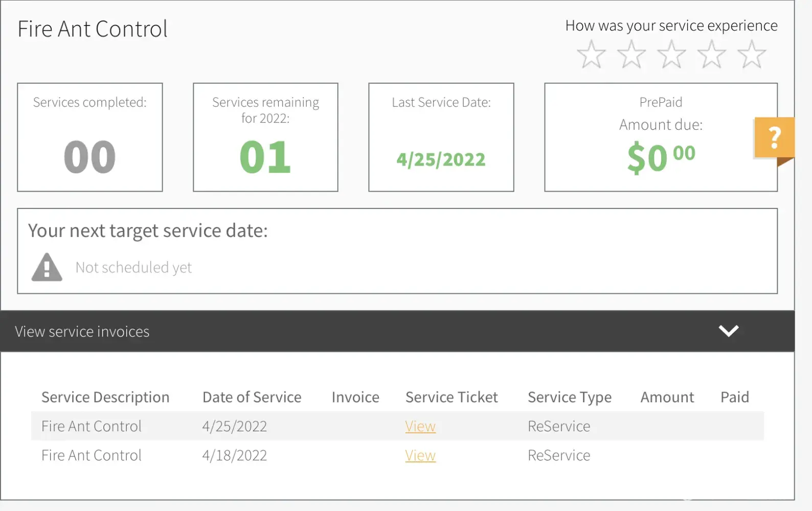Select the Services remaining for 2022 box
The image size is (812, 511).
[x=265, y=137]
